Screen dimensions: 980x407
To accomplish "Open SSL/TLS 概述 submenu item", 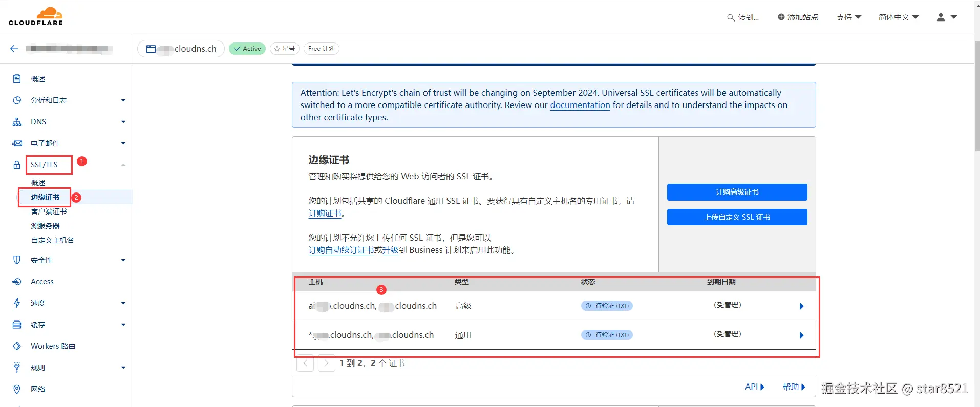I will click(38, 183).
